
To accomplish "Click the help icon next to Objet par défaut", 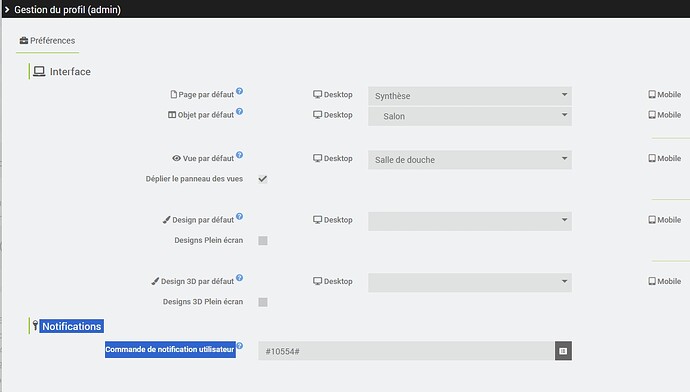I will click(239, 111).
